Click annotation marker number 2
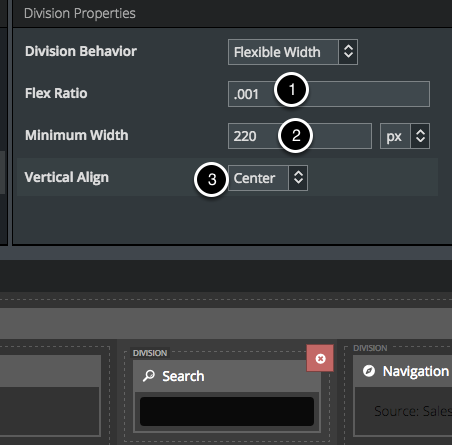This screenshot has height=445, width=452. pyautogui.click(x=296, y=135)
